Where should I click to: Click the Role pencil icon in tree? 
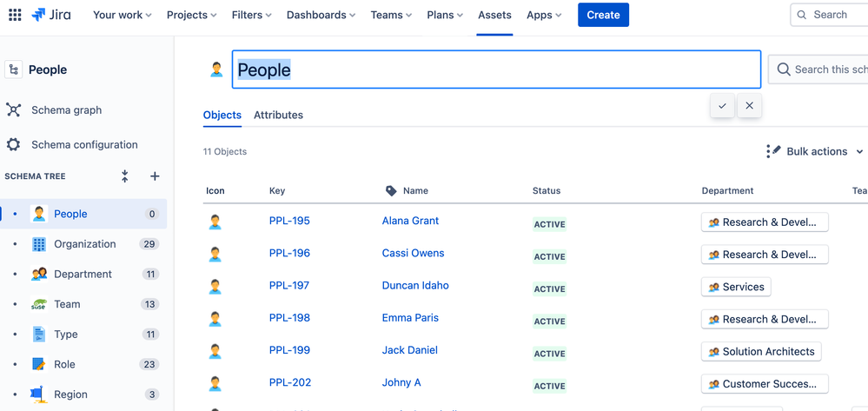pyautogui.click(x=39, y=364)
